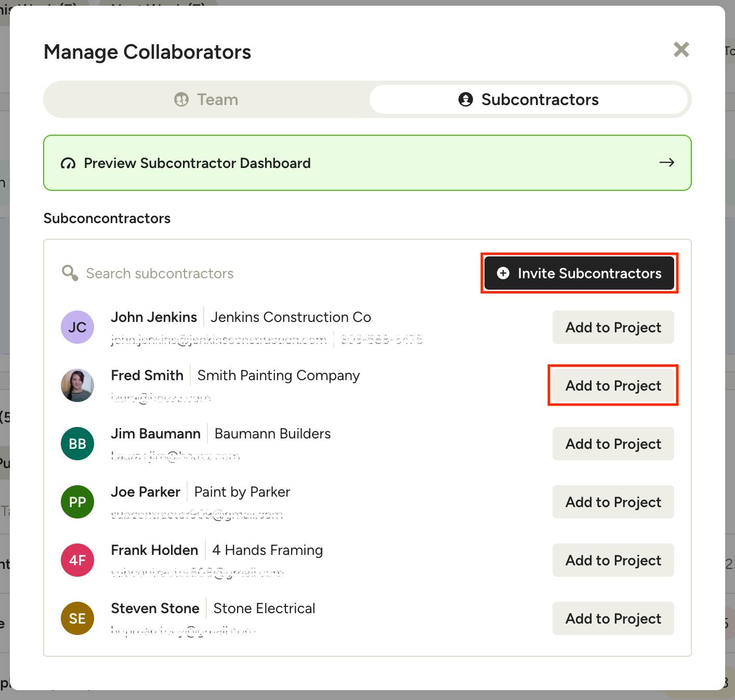Add John Jenkins to the project

(613, 327)
